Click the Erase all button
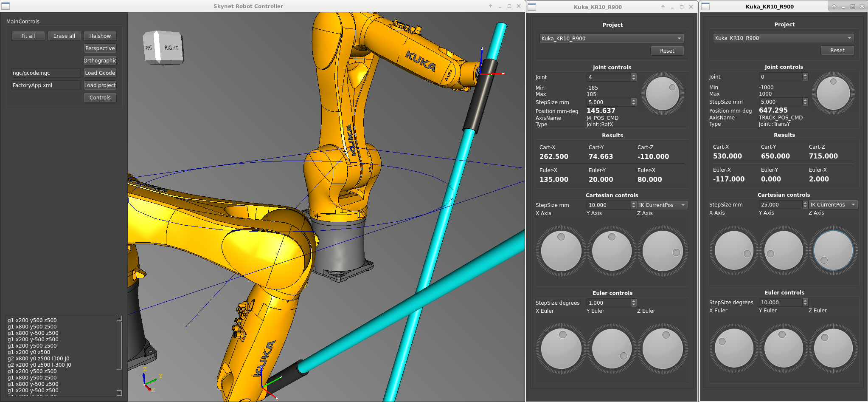Viewport: 868px width, 402px height. click(x=64, y=36)
